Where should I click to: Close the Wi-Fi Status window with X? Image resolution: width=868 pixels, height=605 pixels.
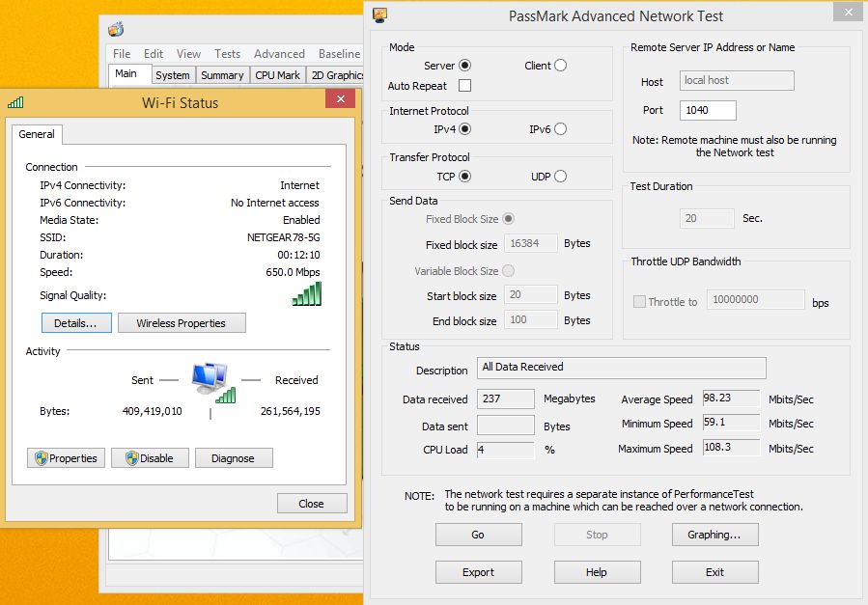click(341, 99)
